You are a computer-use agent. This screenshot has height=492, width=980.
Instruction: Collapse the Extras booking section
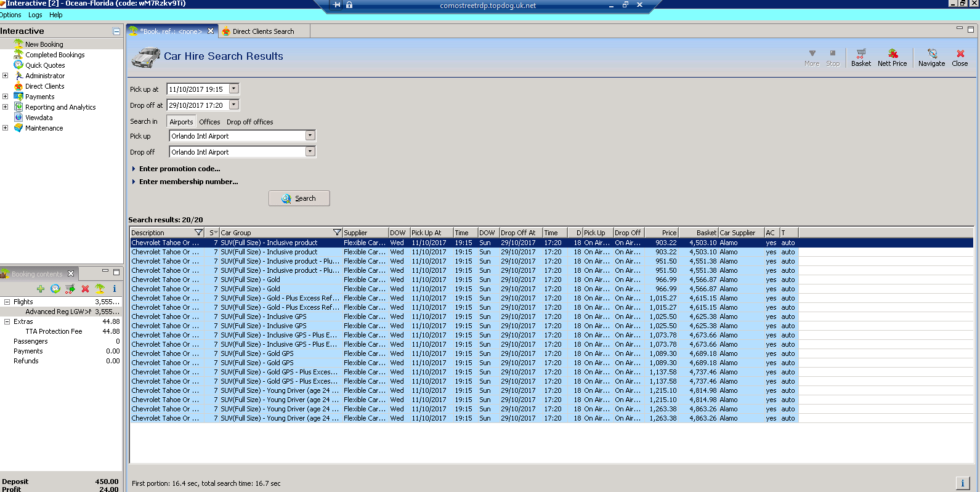[x=7, y=321]
